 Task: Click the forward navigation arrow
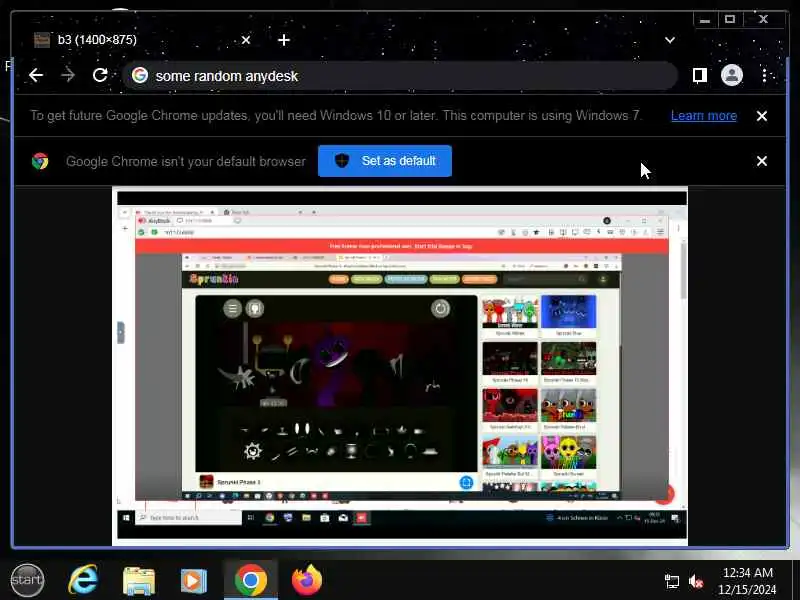[68, 76]
